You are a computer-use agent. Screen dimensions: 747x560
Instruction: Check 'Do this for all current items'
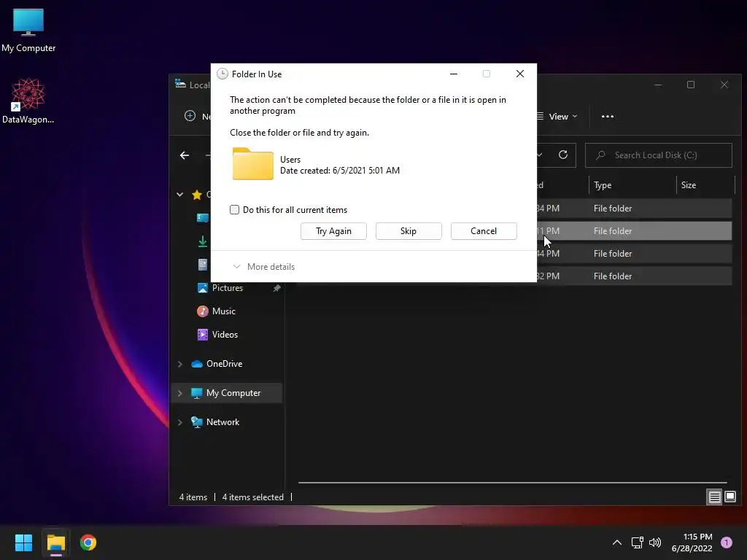(x=234, y=210)
